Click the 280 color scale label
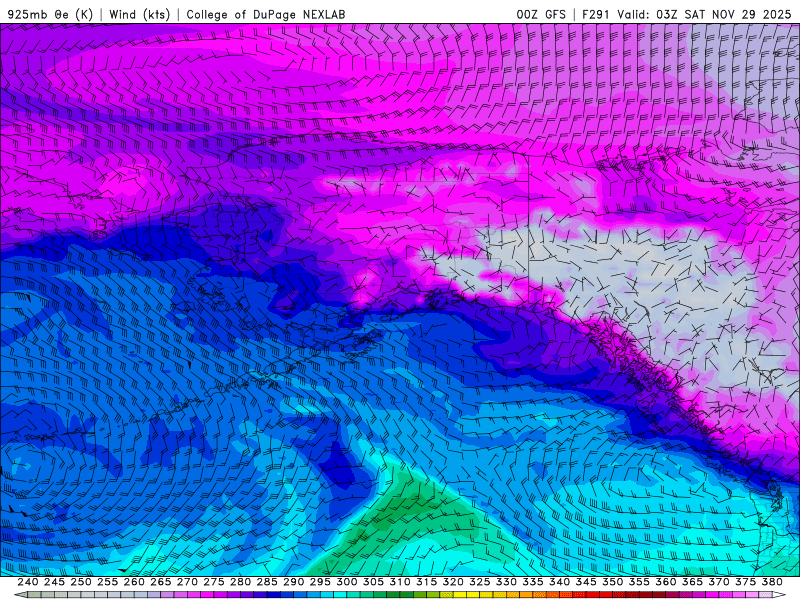This screenshot has height=600, width=800. tap(240, 582)
